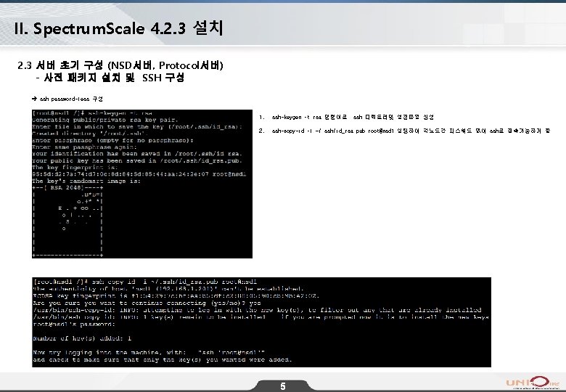566x392 pixels.
Task: Select note 1 about ssh-keygen -t rsa
Action: 346,117
